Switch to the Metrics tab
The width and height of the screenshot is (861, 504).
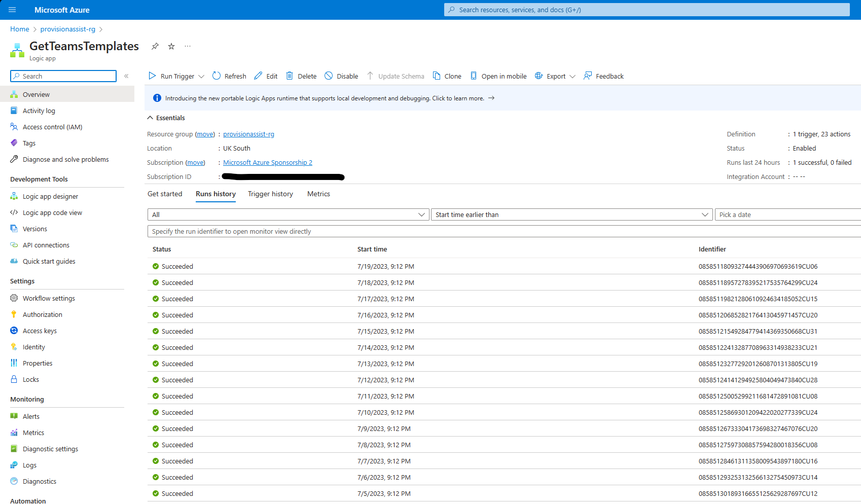tap(318, 194)
